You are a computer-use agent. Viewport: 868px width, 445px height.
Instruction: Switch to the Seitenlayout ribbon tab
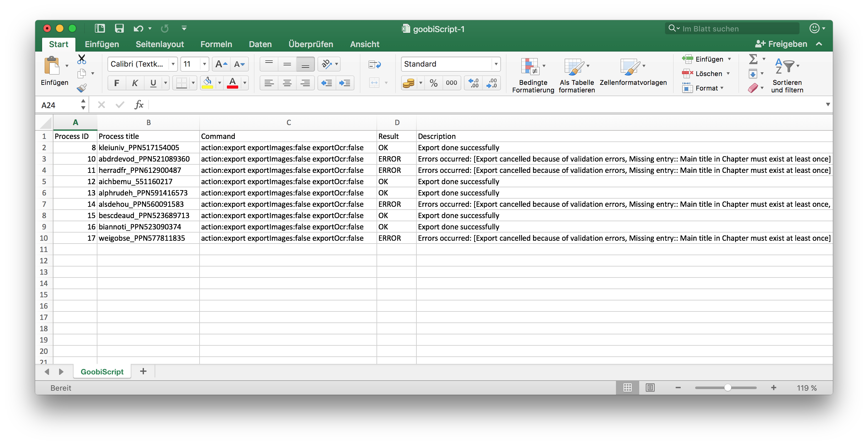[160, 44]
